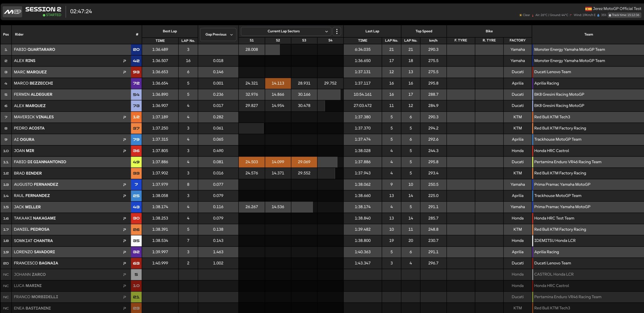
Task: Click Somkiat Chantra pit indicator icon
Action: pyautogui.click(x=124, y=241)
